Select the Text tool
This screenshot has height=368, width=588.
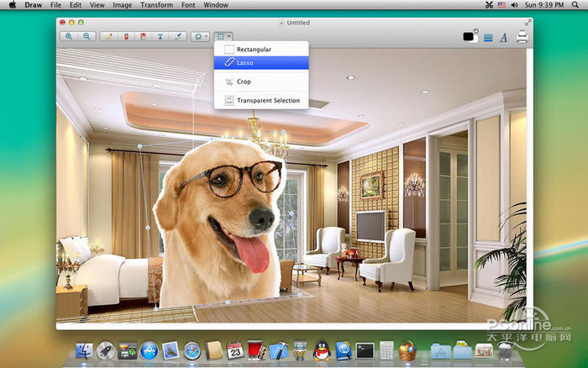click(x=160, y=36)
